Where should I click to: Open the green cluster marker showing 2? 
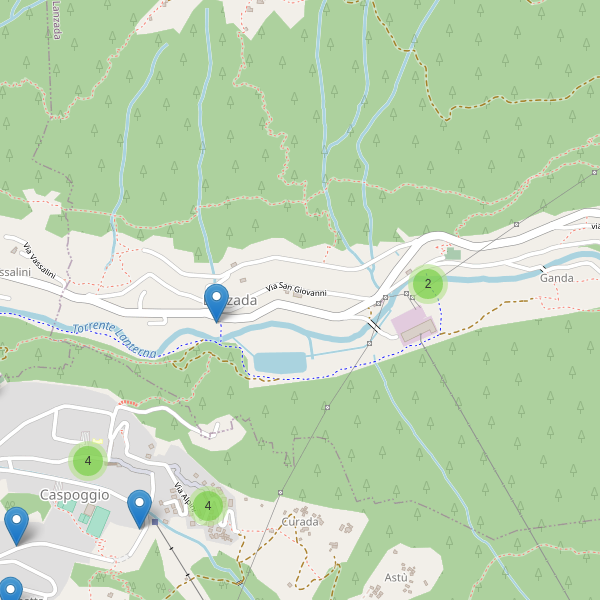coord(428,284)
